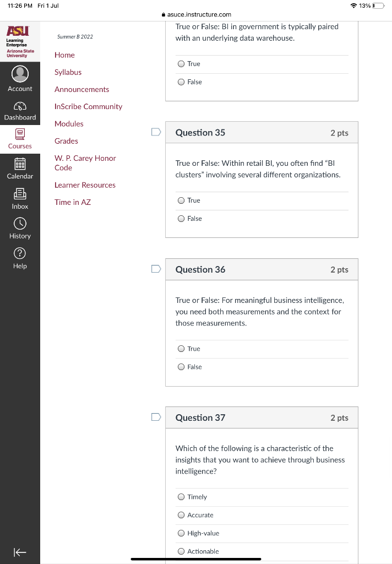The height and width of the screenshot is (564, 392).
Task: Open Announcements in course menu
Action: tap(81, 90)
